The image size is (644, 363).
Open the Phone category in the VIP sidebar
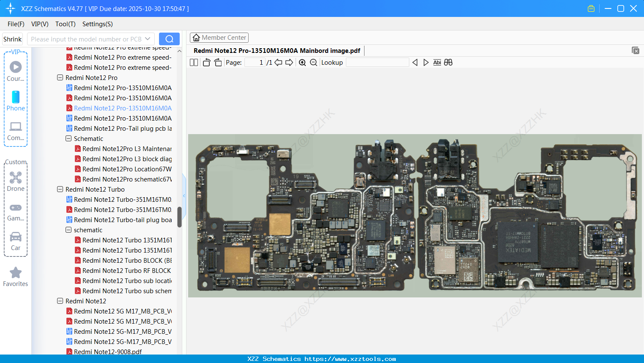pyautogui.click(x=16, y=102)
